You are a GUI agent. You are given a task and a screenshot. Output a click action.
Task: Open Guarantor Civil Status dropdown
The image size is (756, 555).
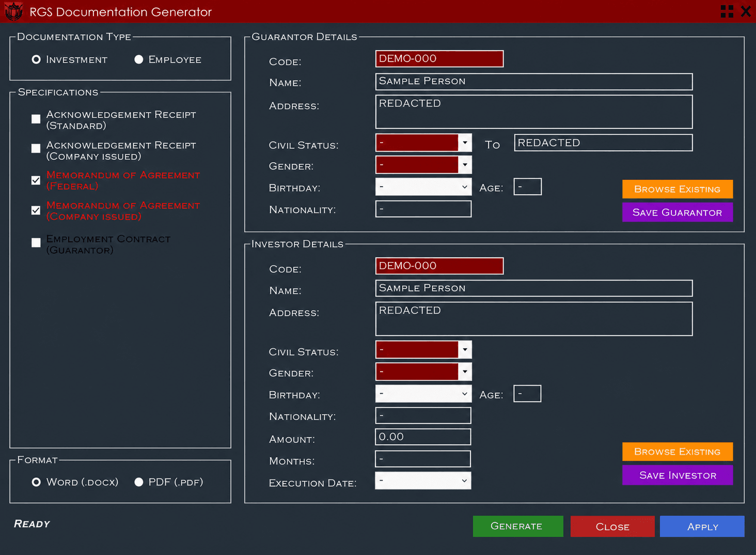point(465,143)
